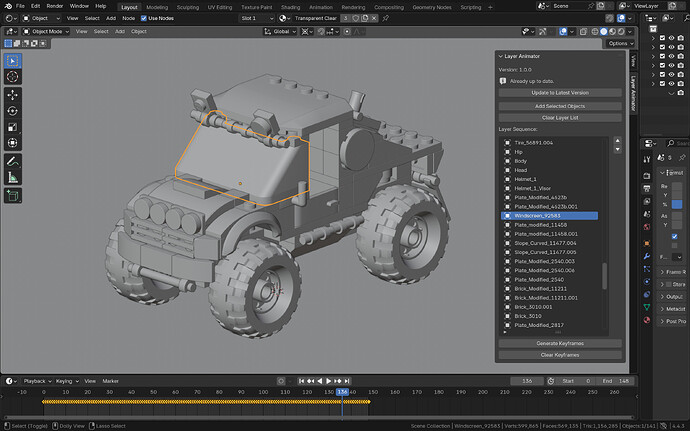Open the Modifiers wrench properties tab

point(646,256)
